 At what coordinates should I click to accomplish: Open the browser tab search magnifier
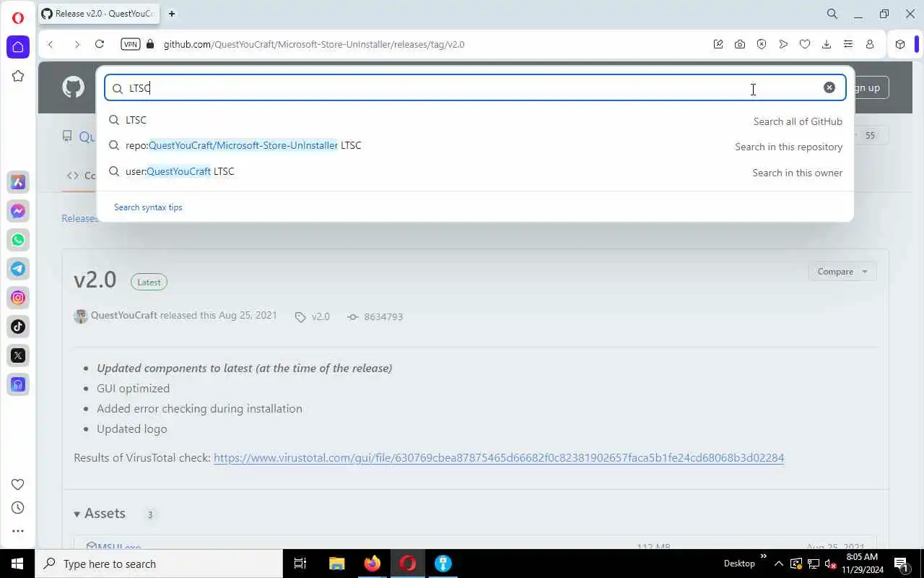[x=832, y=14]
